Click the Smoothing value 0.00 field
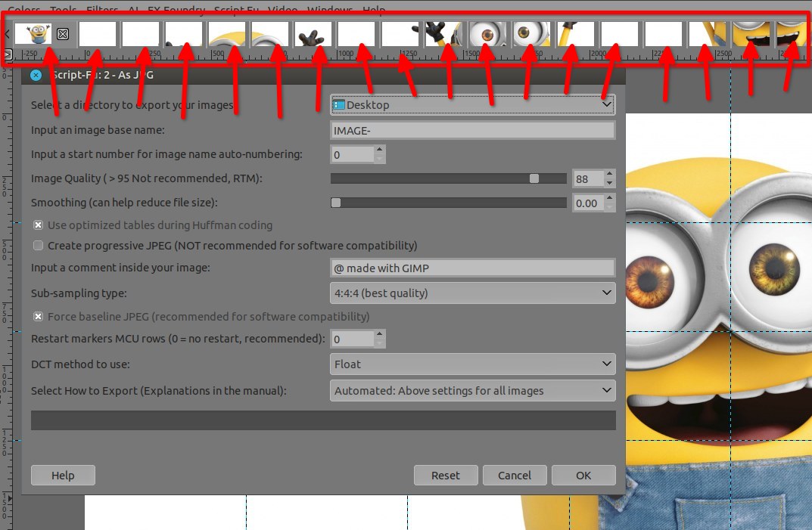 click(588, 203)
